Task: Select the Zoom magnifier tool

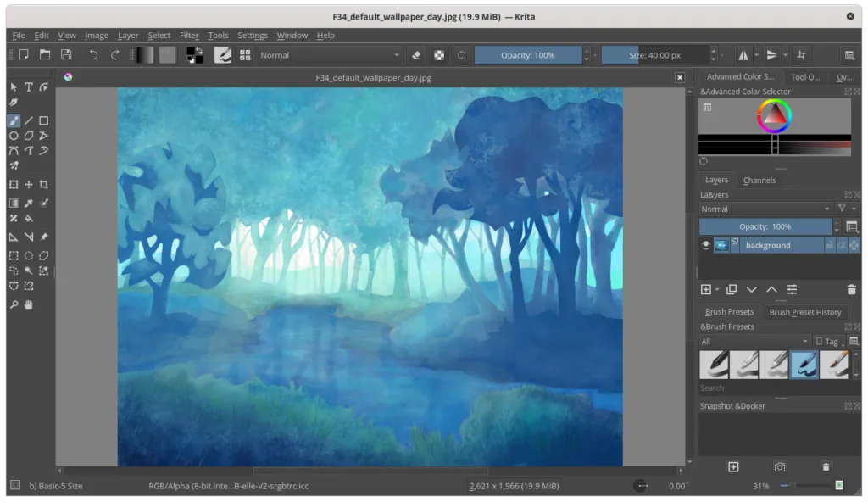Action: click(14, 304)
